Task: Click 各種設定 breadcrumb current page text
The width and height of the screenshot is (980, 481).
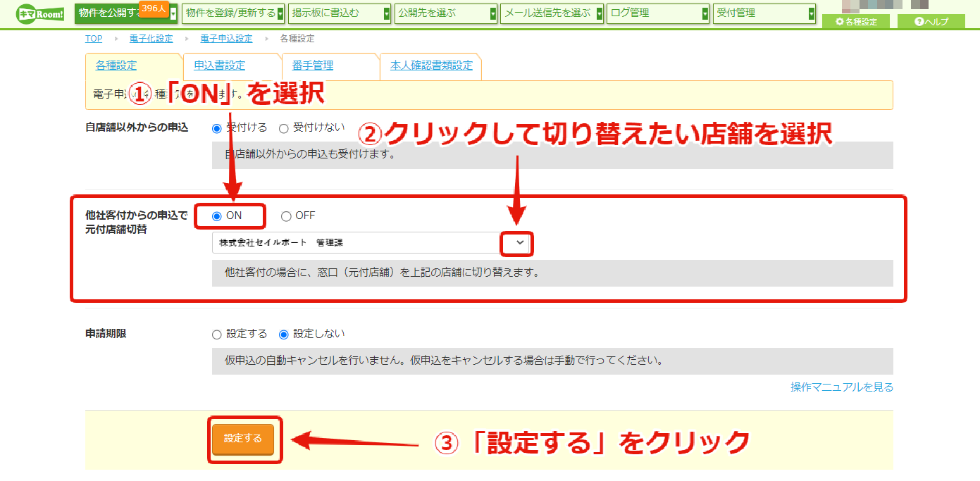Action: (297, 39)
